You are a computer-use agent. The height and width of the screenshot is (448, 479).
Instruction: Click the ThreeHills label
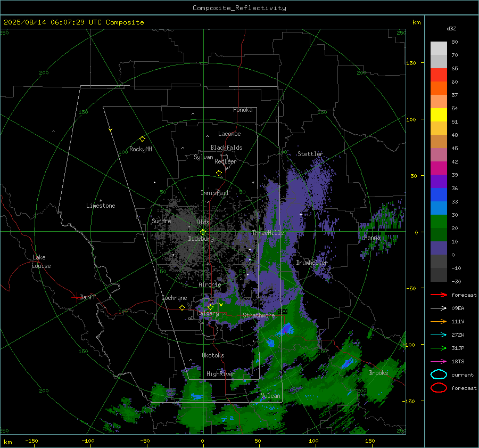(x=268, y=233)
